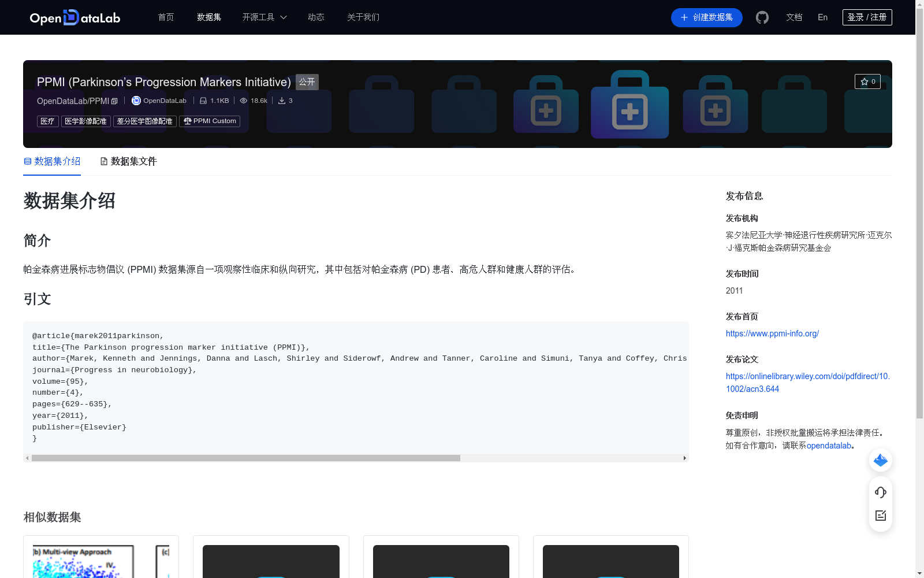
Task: Open the ppmi-info.org homepage link
Action: pos(772,334)
